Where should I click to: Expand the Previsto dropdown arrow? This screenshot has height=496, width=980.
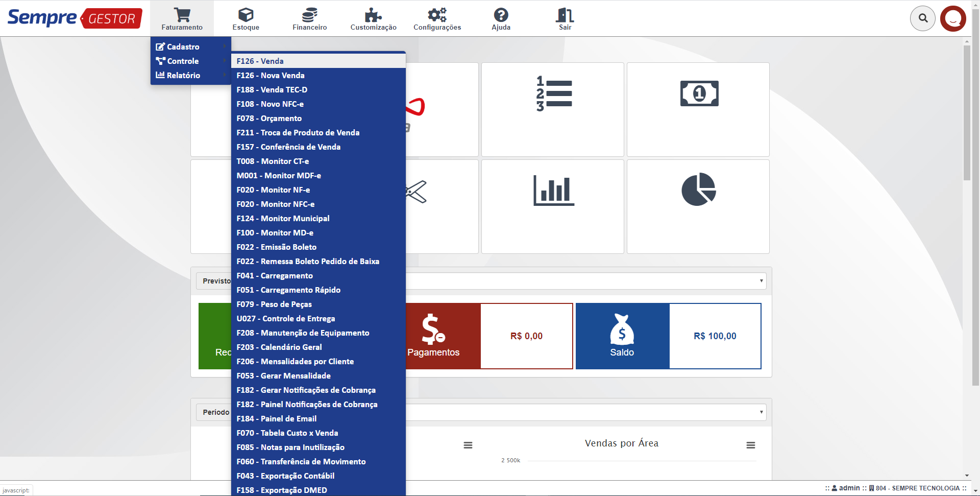[761, 281]
